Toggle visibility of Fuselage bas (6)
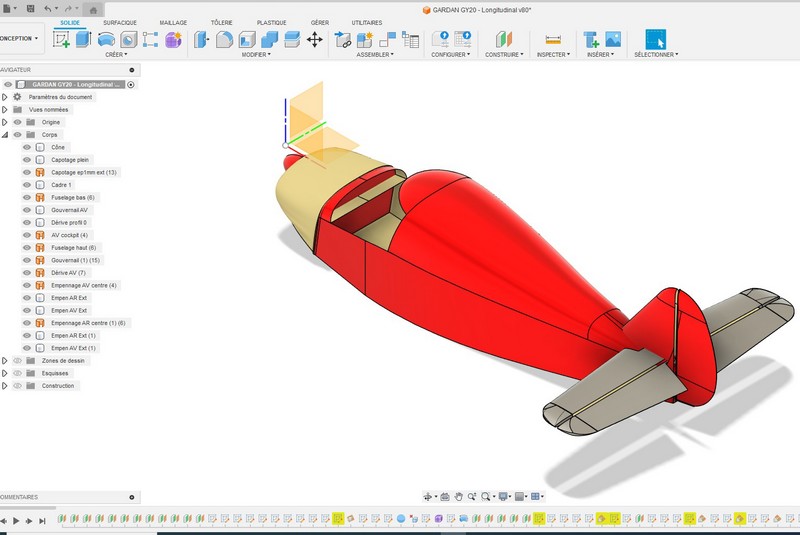 point(27,198)
